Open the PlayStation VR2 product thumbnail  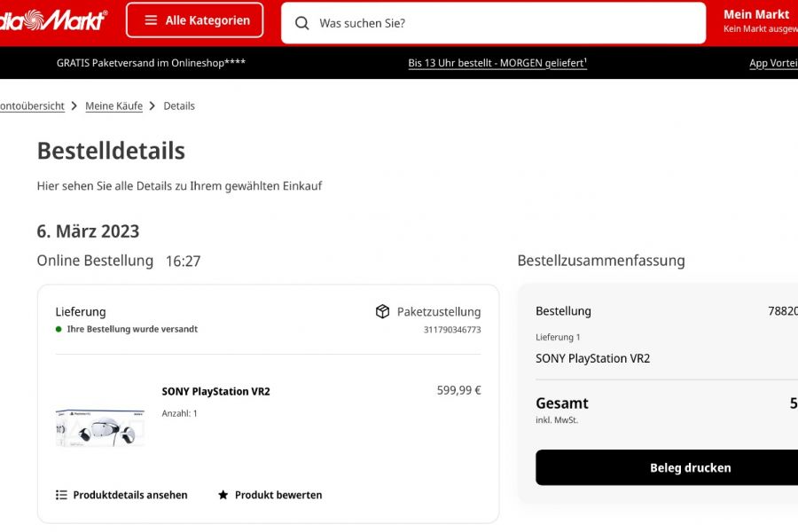(x=99, y=427)
